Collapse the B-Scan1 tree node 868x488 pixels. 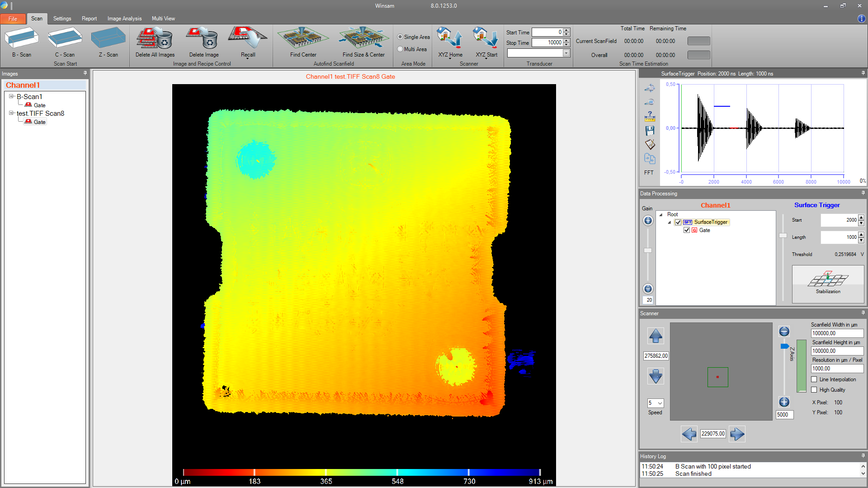pyautogui.click(x=11, y=96)
